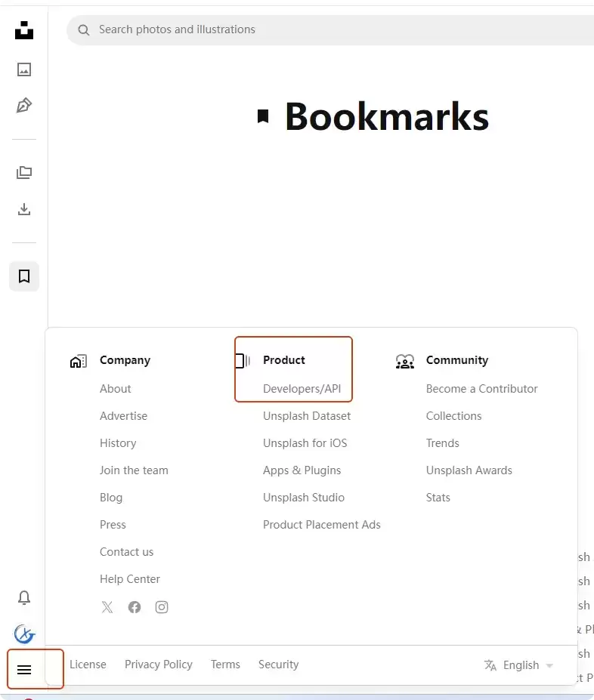Screen dimensions: 594x700
Task: Open the Downloads icon in the sidebar
Action: point(24,209)
